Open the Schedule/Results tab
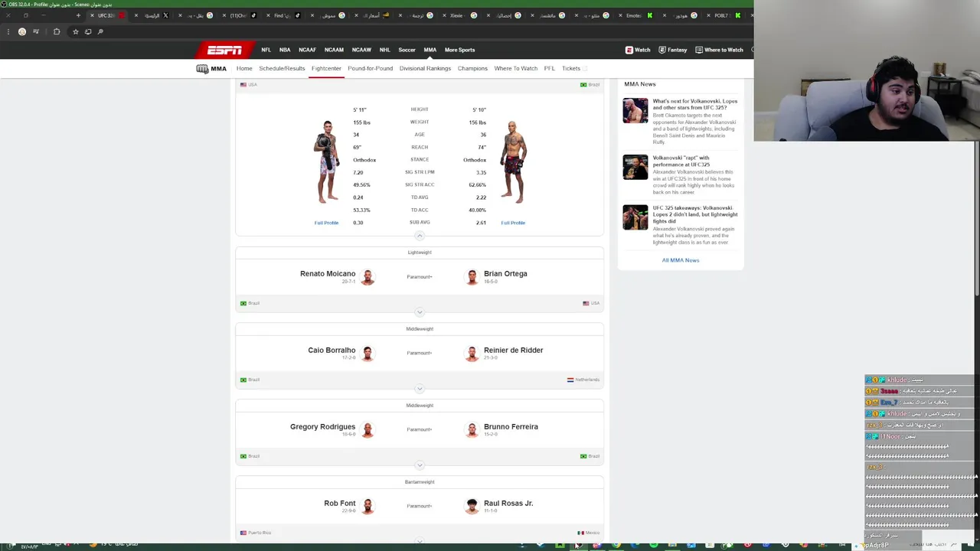The image size is (980, 551). tap(282, 69)
